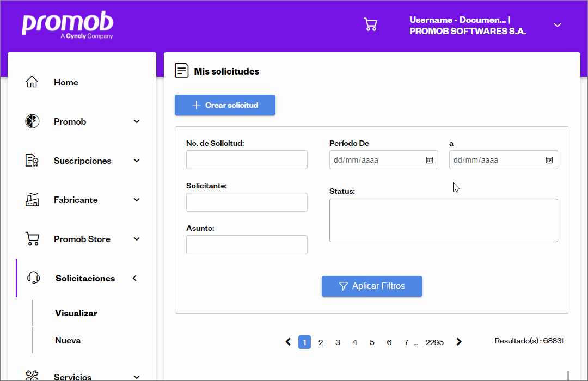Go to page 6
588x381 pixels.
click(389, 342)
